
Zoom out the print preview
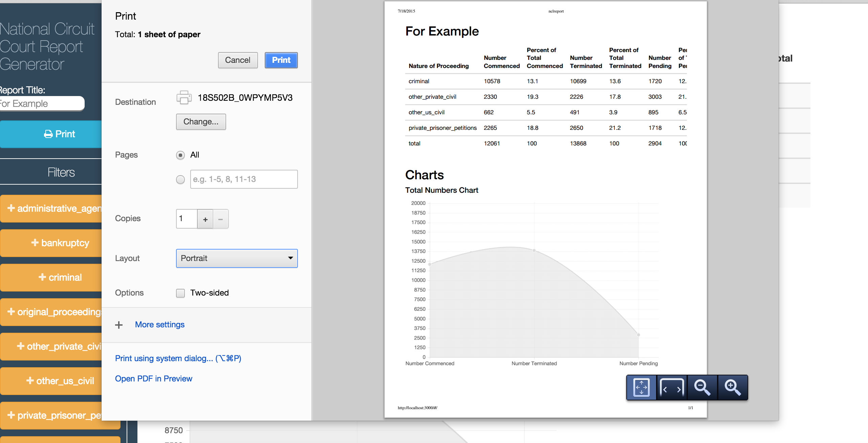(702, 388)
